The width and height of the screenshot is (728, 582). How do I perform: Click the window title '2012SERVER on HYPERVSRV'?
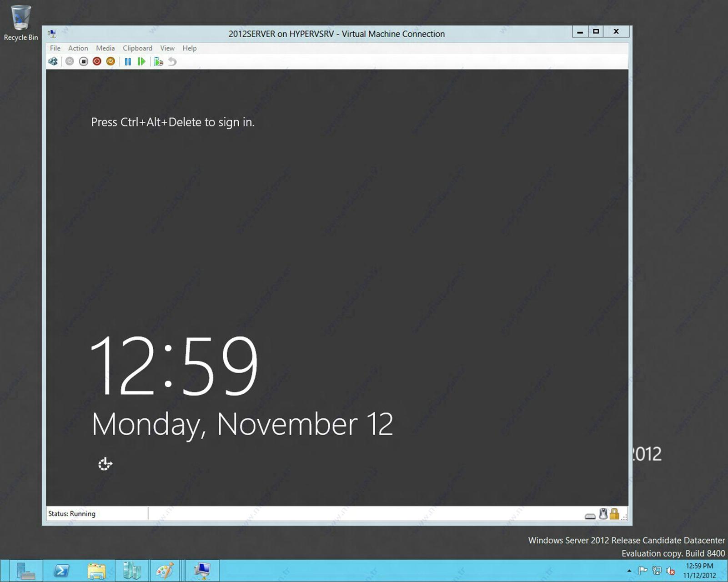[281, 34]
